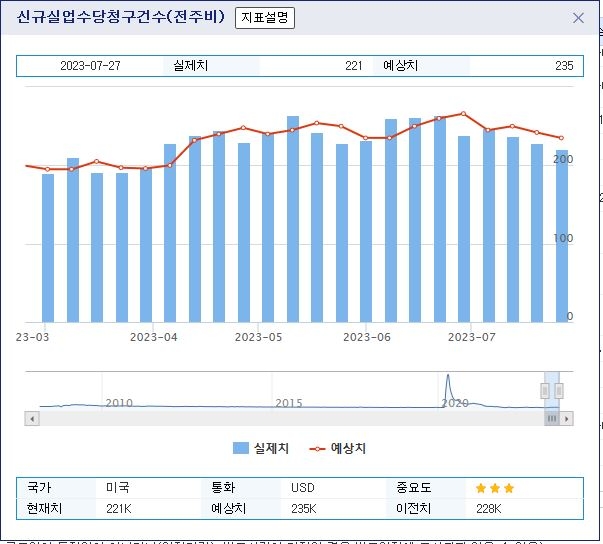
Task: Click the red 예상치 legend line marker
Action: pyautogui.click(x=317, y=449)
